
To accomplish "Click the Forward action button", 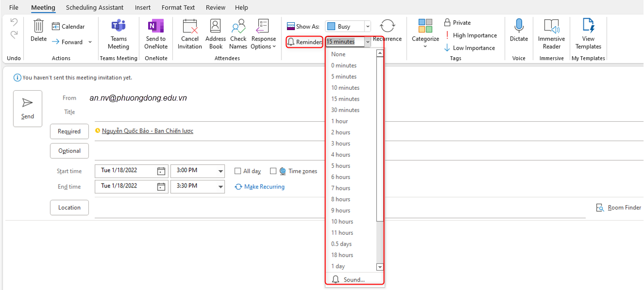I will (x=67, y=42).
